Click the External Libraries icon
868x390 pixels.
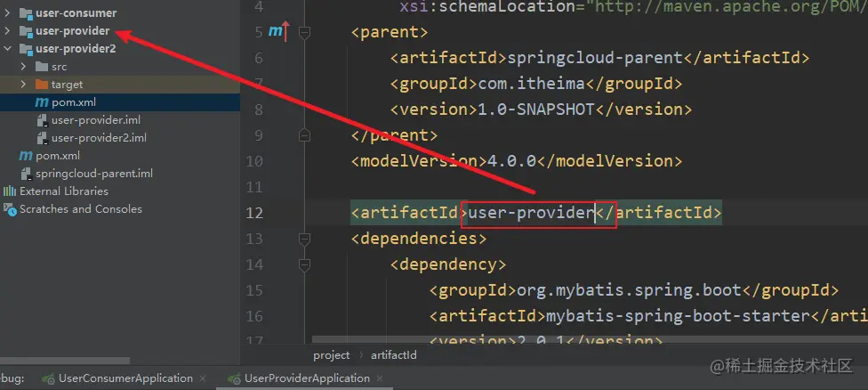click(10, 191)
